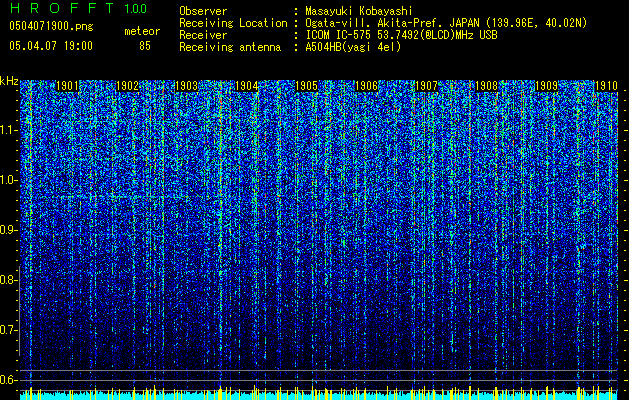Click the 1910 time marker
Image resolution: width=629 pixels, height=400 pixels.
[606, 86]
